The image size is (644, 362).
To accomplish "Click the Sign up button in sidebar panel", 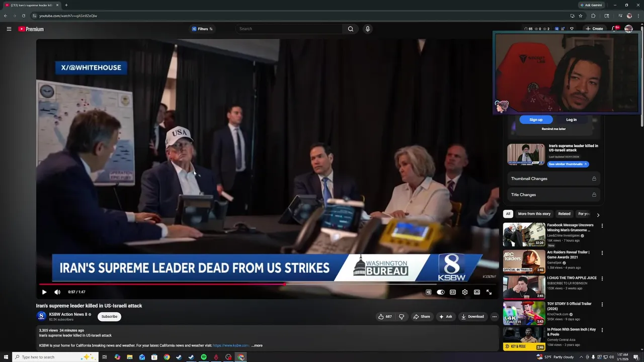I will [x=536, y=120].
